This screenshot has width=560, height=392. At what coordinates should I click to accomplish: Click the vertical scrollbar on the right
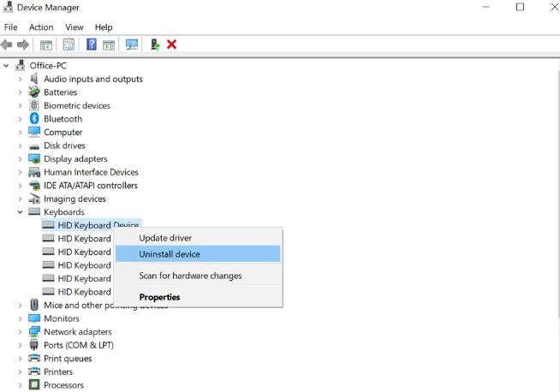point(558,193)
